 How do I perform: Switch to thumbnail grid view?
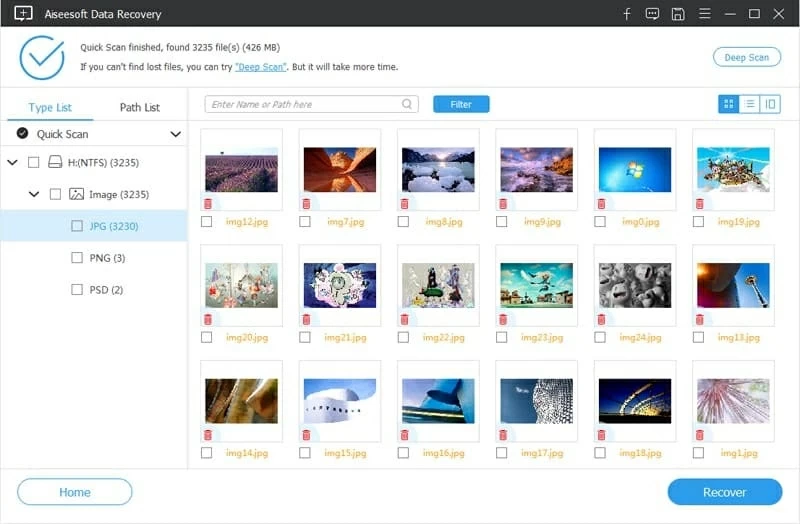pyautogui.click(x=728, y=104)
